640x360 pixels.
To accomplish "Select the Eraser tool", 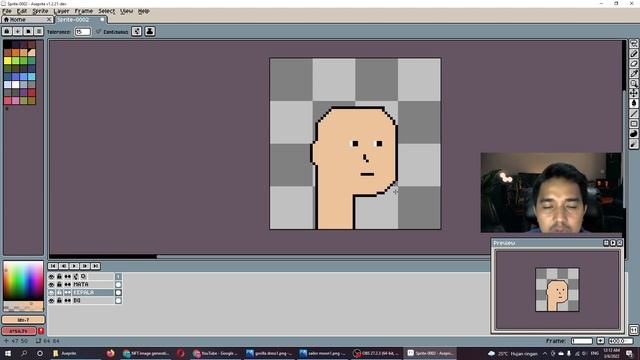I will click(633, 64).
